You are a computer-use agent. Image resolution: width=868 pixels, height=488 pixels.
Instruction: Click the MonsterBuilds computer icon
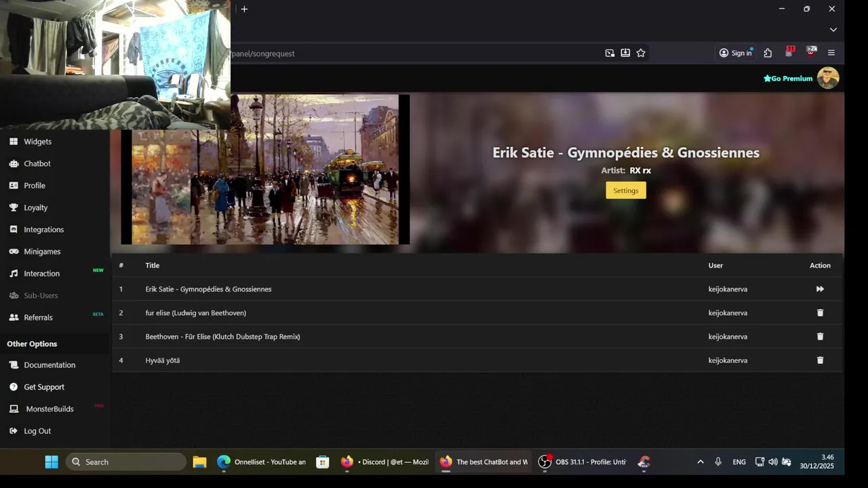point(14,409)
